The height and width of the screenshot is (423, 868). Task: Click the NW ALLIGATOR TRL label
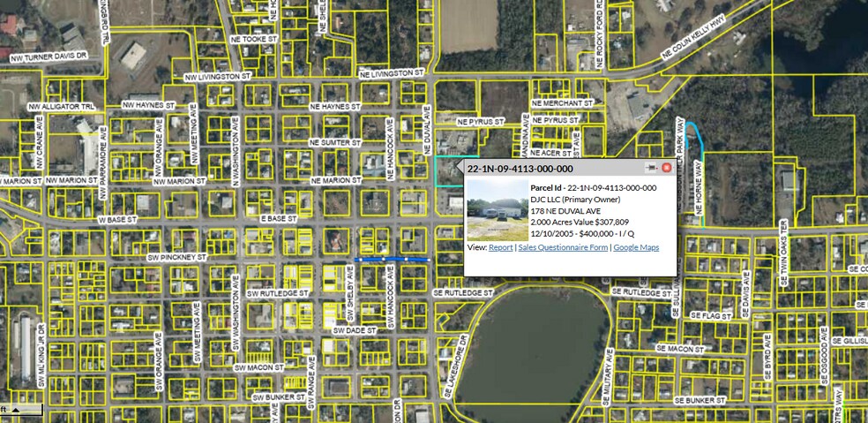61,106
